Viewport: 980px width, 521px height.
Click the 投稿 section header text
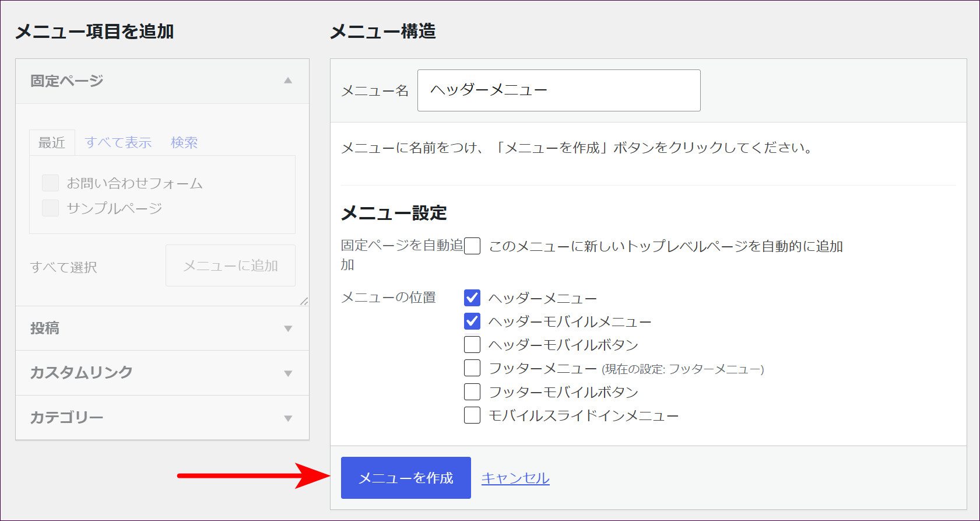[45, 328]
